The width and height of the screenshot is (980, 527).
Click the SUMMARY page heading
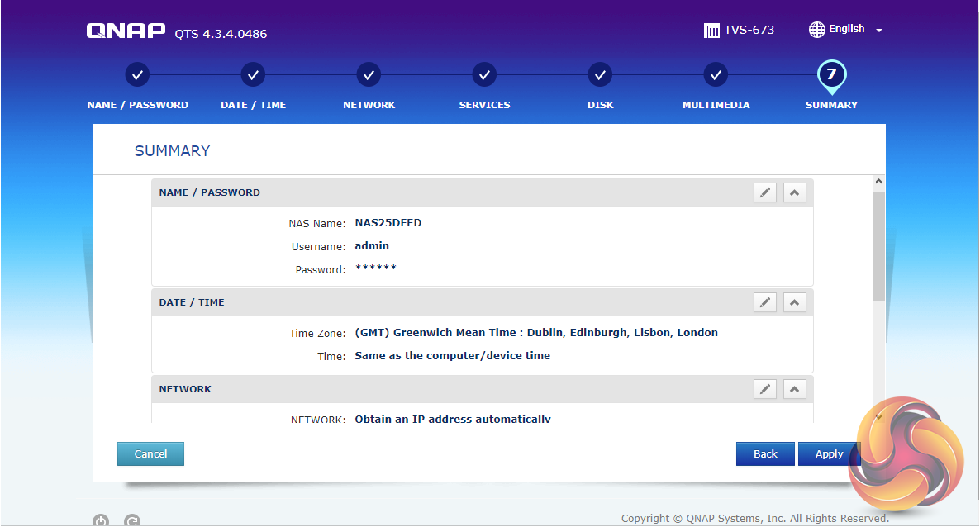tap(173, 150)
